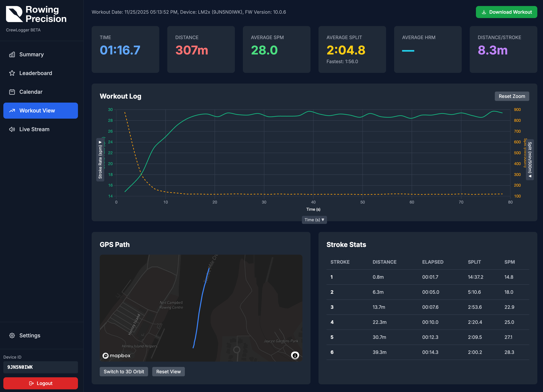Click the Reset Zoom button
The image size is (543, 392).
pyautogui.click(x=512, y=96)
